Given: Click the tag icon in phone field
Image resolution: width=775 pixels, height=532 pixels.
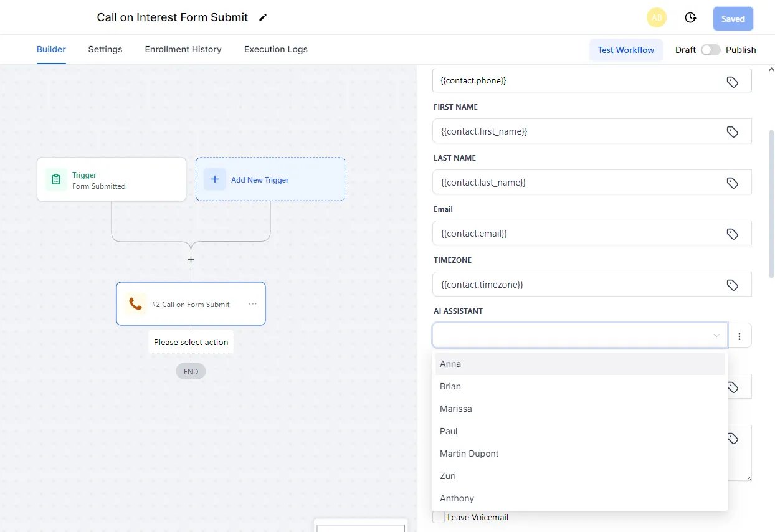Looking at the screenshot, I should 733,81.
